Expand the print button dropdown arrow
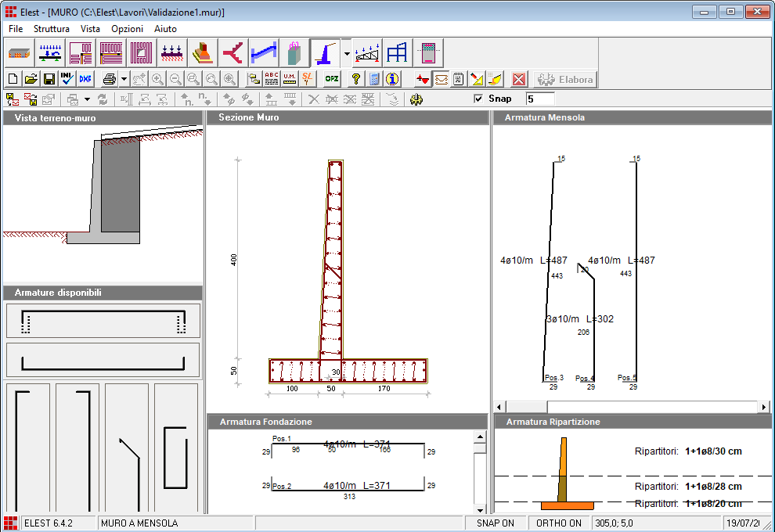Viewport: 775px width, 532px height. 124,79
